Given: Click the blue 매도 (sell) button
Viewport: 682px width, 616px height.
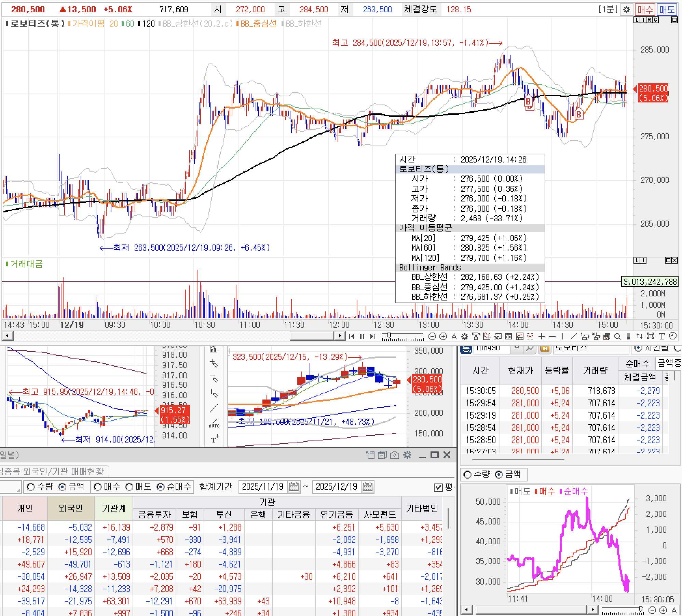Looking at the screenshot, I should click(667, 10).
